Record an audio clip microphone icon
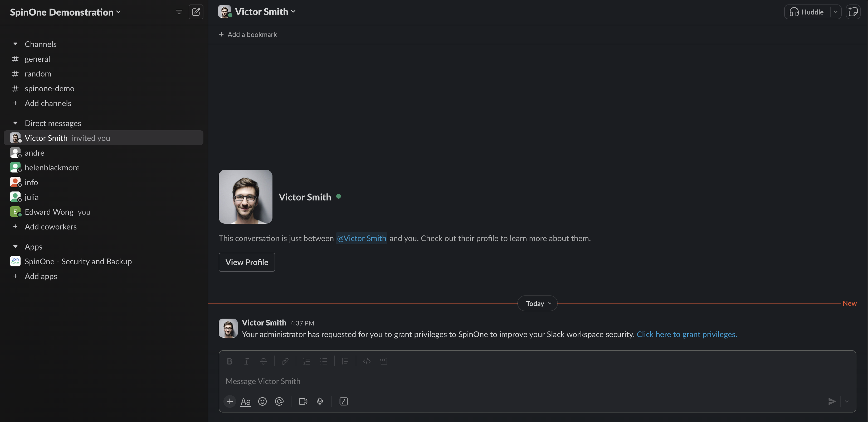This screenshot has width=868, height=422. click(320, 401)
